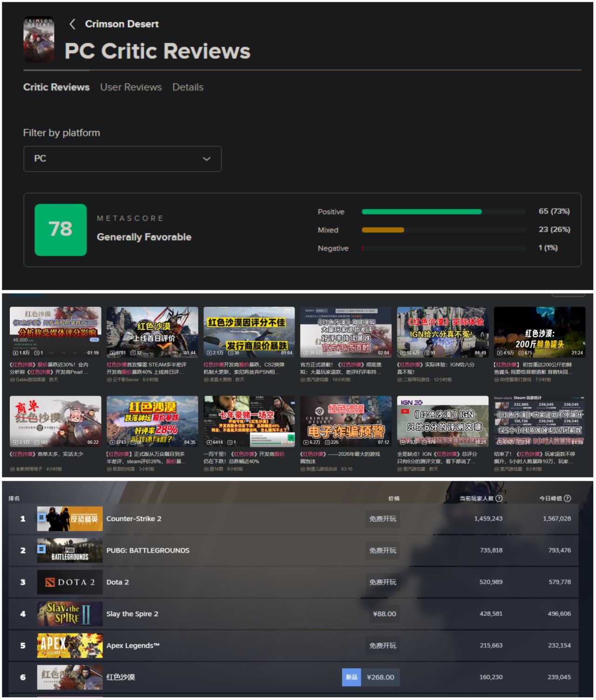Click 免费开玩 in the PUBG row
The image size is (596, 700).
383,550
